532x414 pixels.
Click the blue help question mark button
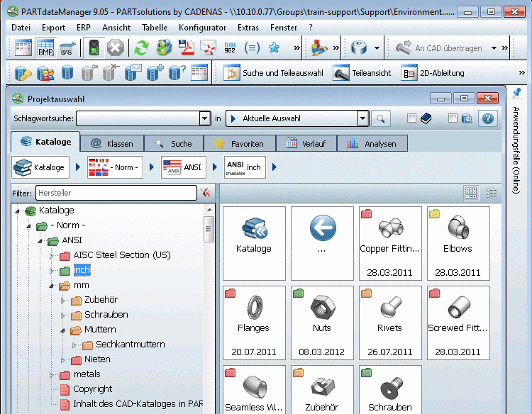coord(488,118)
